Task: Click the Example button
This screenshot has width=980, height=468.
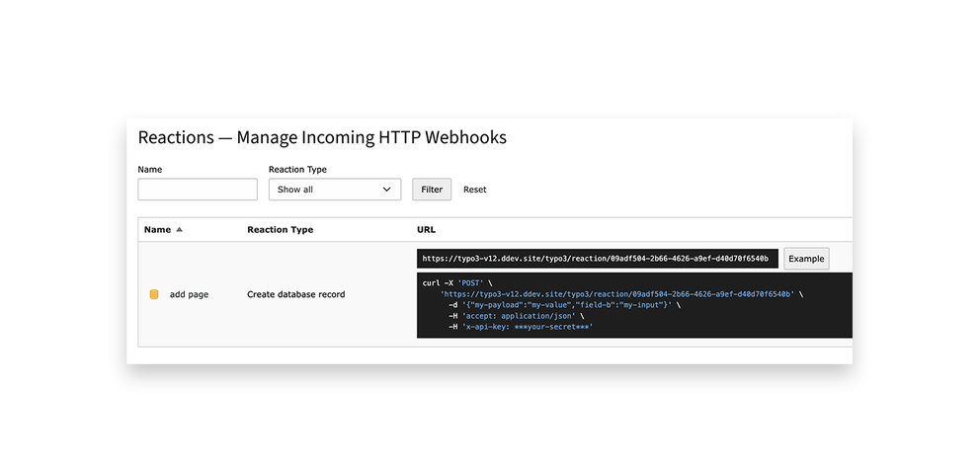Action: [x=806, y=259]
